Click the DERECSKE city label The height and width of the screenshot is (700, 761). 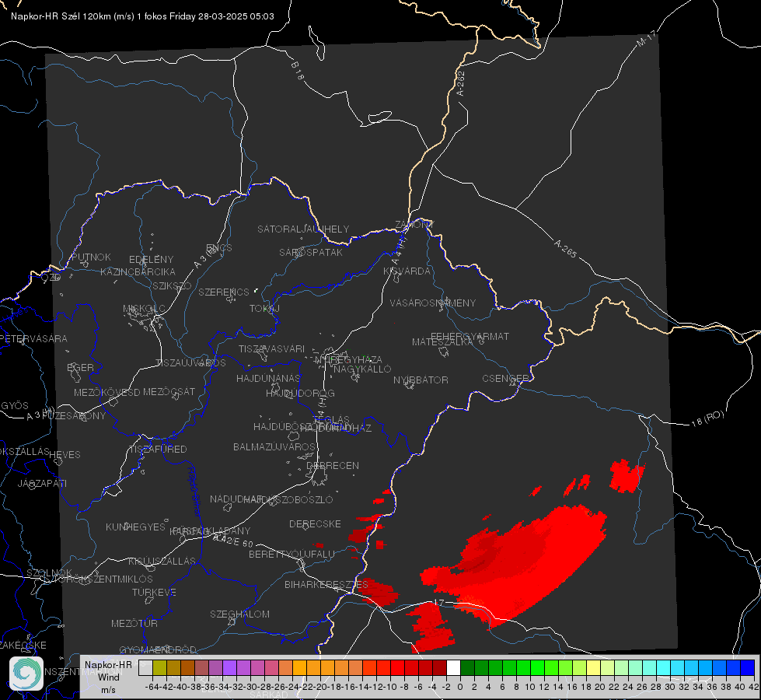click(x=315, y=523)
